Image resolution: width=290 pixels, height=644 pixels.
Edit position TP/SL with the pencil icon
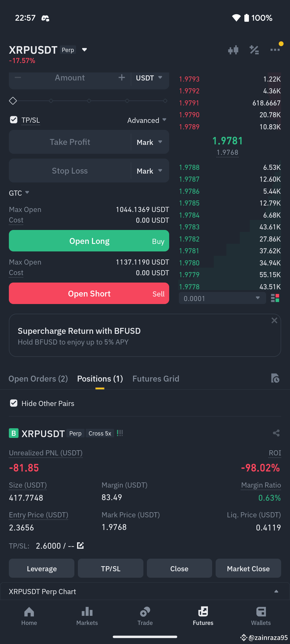80,546
